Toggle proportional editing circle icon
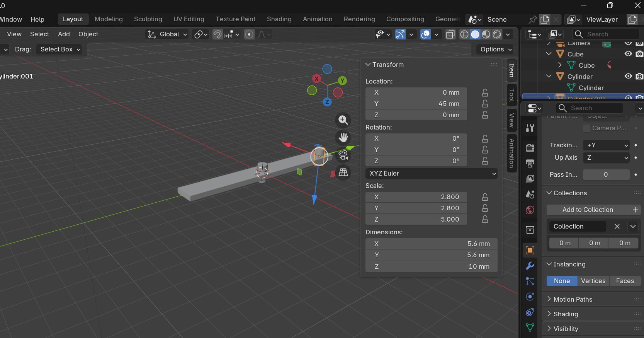The image size is (644, 338). [x=250, y=34]
